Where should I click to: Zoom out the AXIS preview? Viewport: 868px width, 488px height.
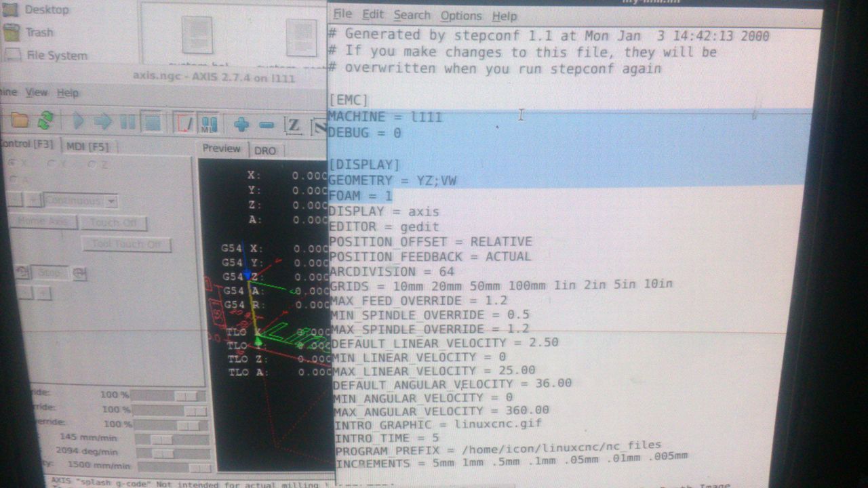tap(267, 125)
